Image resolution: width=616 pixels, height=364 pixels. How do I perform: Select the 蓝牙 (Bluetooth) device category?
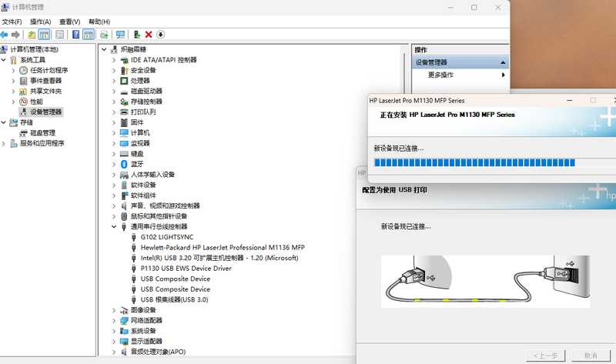136,164
